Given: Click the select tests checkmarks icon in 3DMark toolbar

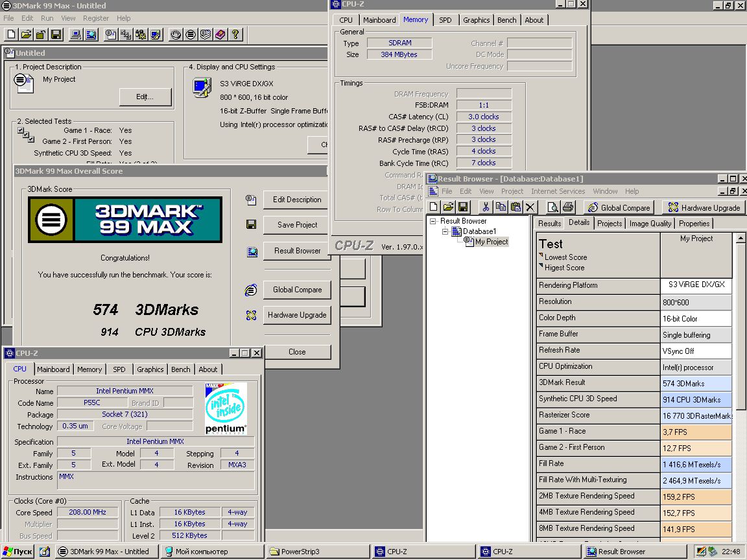Looking at the screenshot, I should coord(125,34).
